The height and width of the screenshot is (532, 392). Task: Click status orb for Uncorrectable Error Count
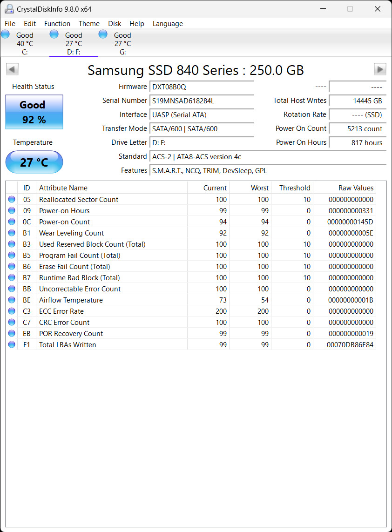12,289
